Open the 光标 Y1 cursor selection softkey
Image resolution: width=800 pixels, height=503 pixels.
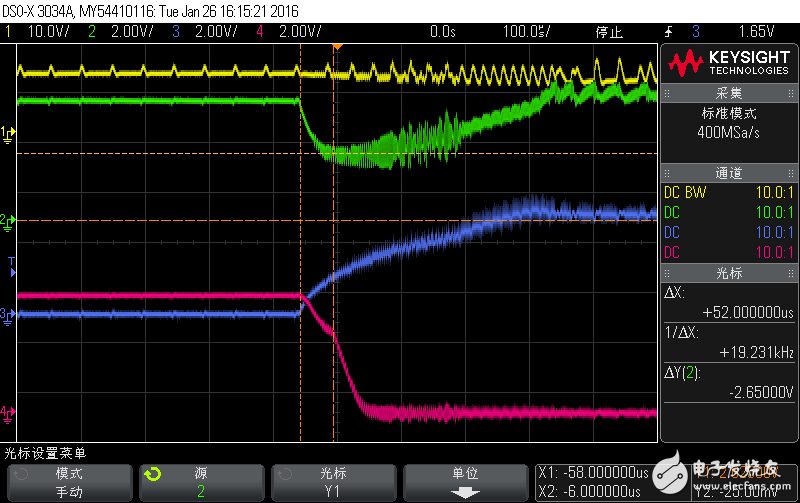tap(332, 481)
